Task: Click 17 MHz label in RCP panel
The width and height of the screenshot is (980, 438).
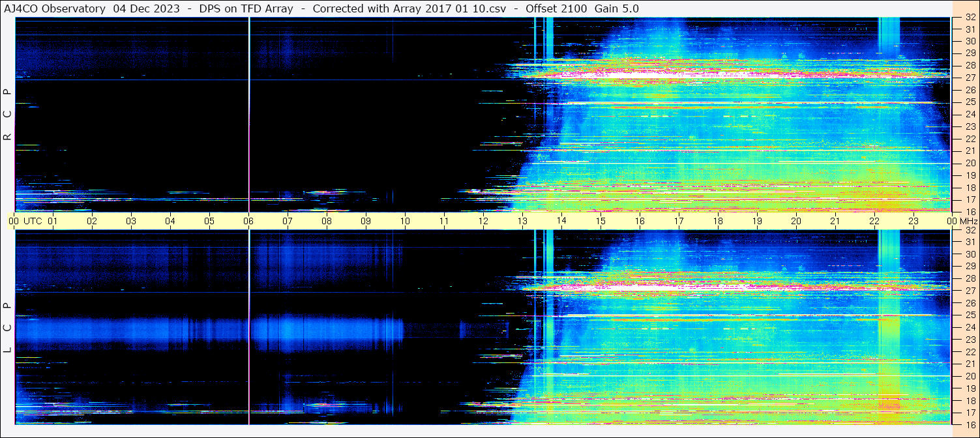Action: [x=970, y=199]
